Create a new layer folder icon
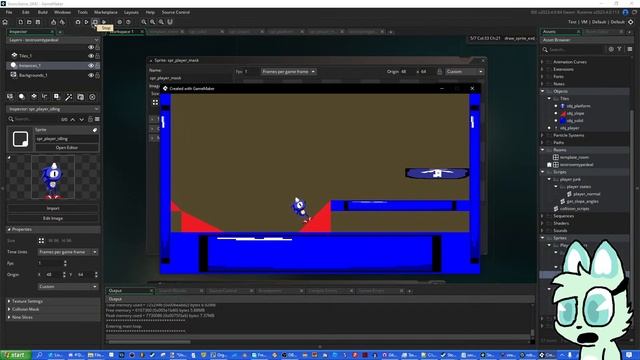This screenshot has height=360, width=640. click(x=80, y=97)
